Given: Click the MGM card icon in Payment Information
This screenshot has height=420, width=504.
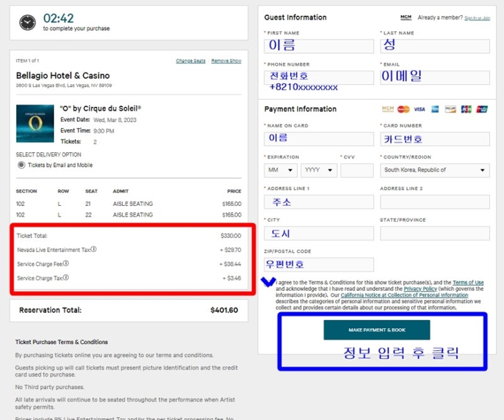Looking at the screenshot, I should click(x=388, y=110).
